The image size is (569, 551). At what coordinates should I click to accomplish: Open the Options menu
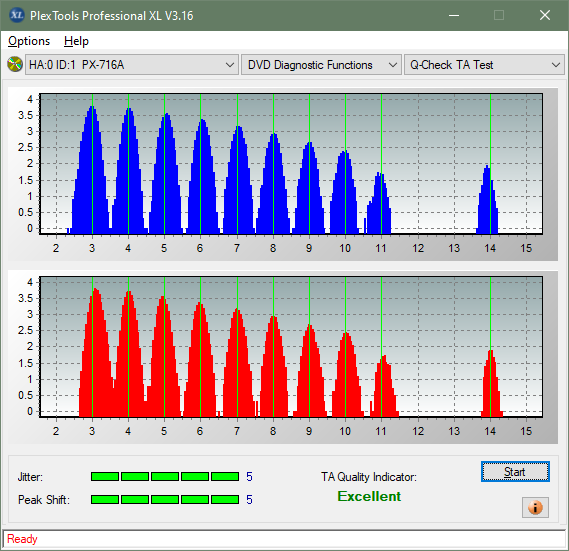pos(29,41)
